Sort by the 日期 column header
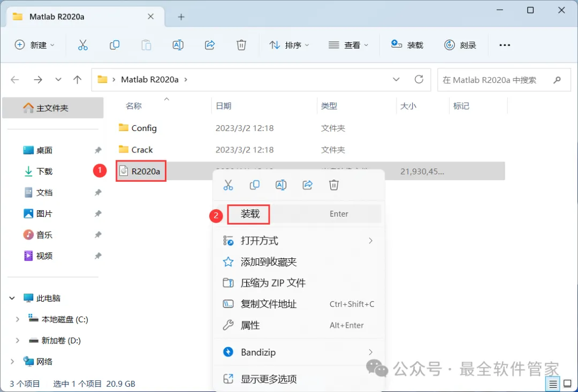Screen dimensions: 578x392 click(x=223, y=106)
